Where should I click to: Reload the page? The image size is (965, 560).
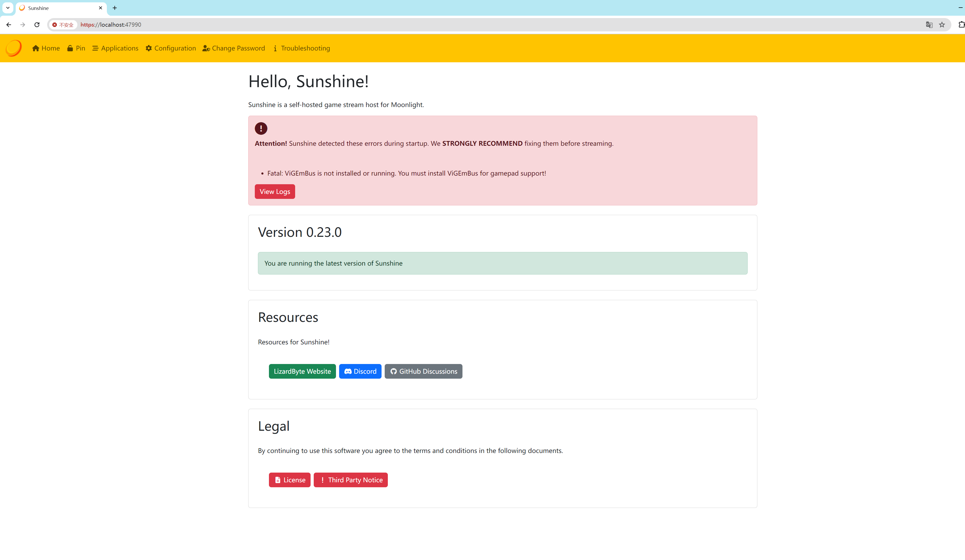37,25
